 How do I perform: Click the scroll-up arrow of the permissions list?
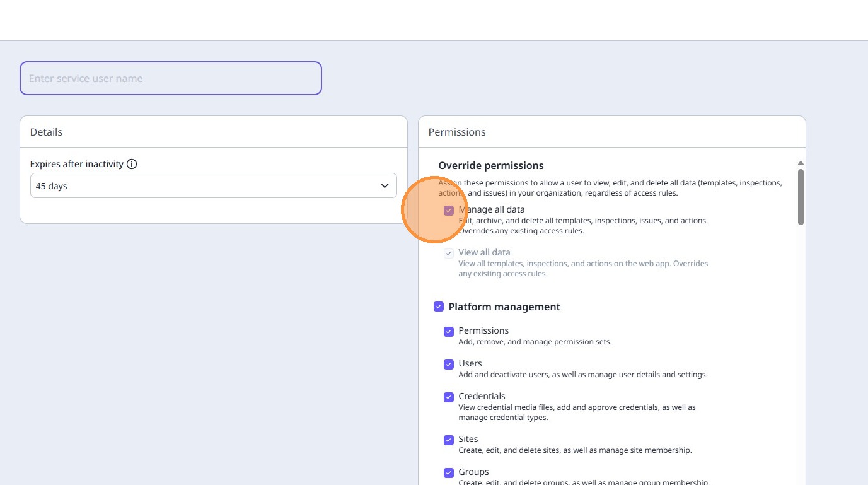(x=801, y=163)
